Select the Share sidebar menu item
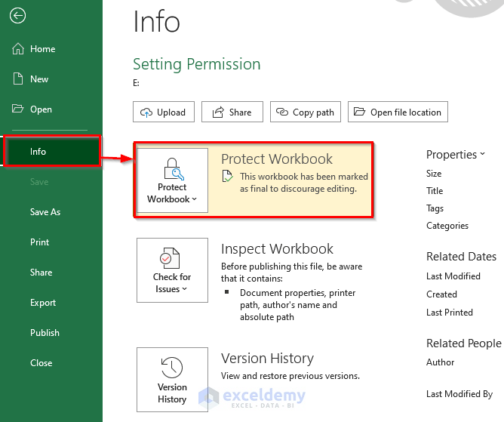This screenshot has height=422, width=504. [x=41, y=273]
